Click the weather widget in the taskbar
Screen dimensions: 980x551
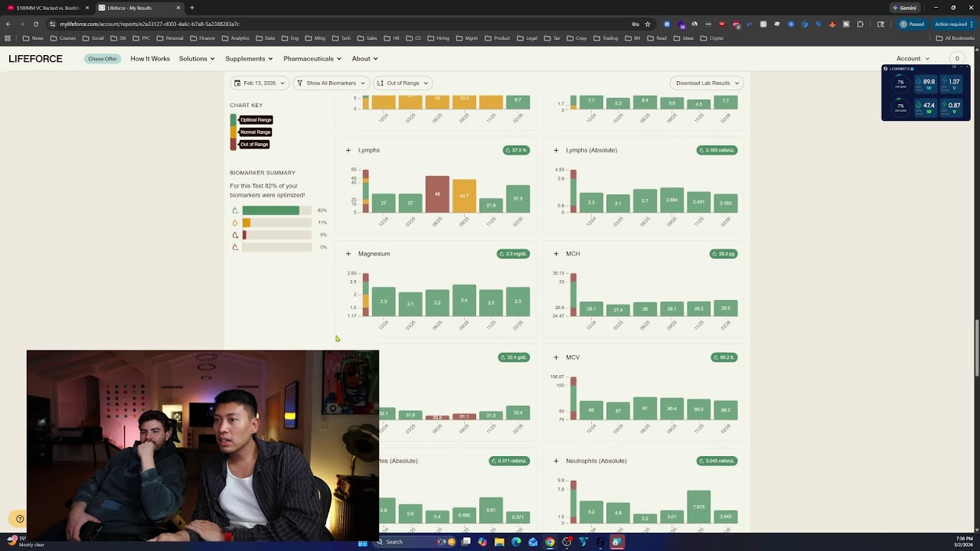(27, 541)
